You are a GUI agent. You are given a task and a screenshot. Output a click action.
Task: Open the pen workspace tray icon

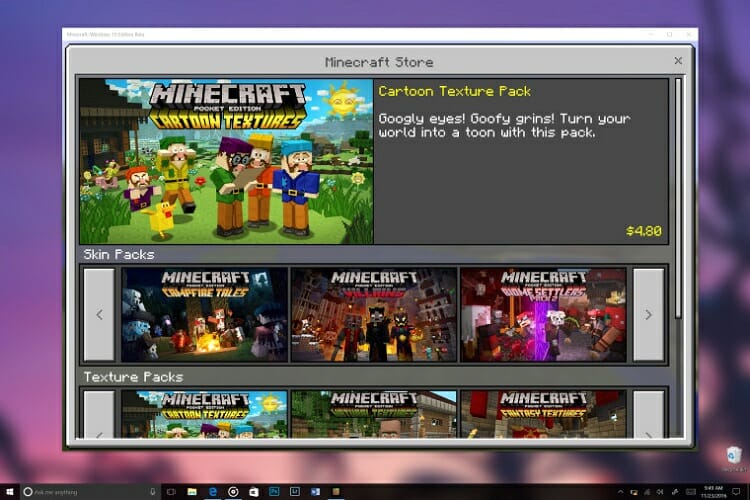(x=675, y=492)
